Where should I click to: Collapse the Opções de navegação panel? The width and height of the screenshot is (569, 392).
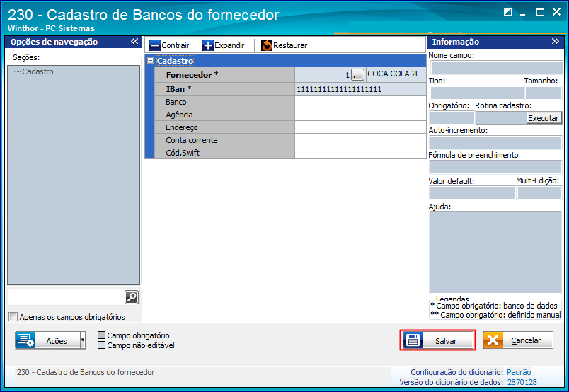click(x=134, y=41)
